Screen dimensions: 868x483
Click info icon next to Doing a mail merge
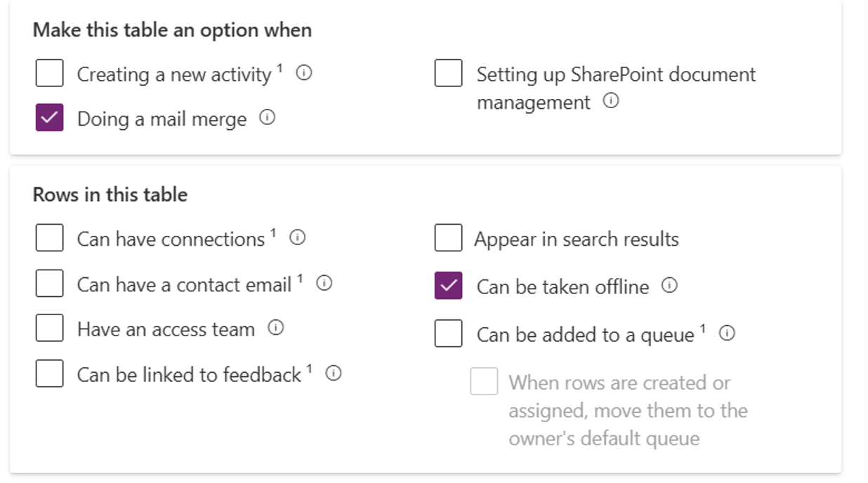(267, 117)
